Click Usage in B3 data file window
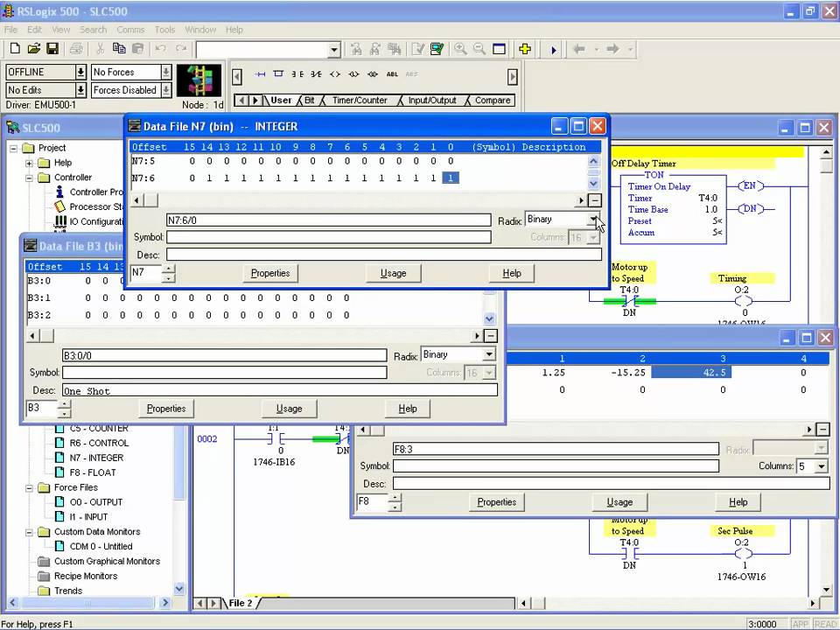 [x=290, y=409]
